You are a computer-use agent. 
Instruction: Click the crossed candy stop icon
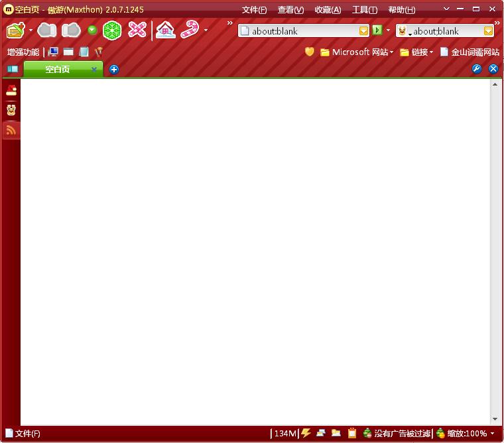click(137, 30)
